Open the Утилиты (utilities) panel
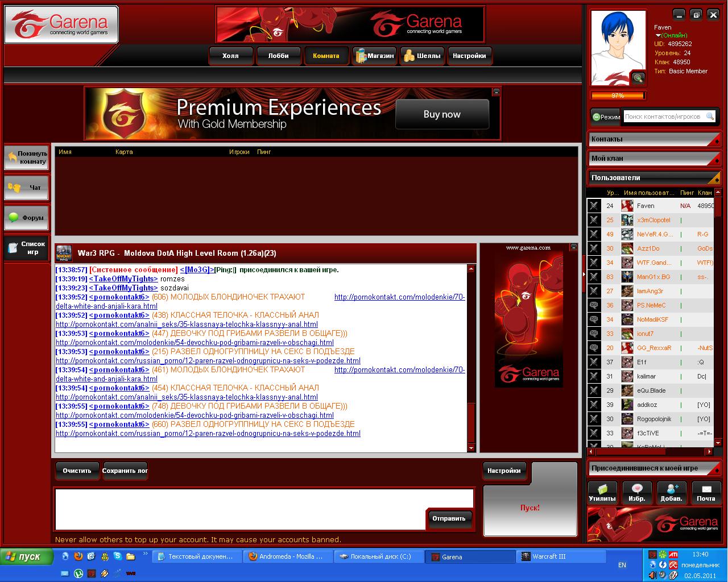 602,493
